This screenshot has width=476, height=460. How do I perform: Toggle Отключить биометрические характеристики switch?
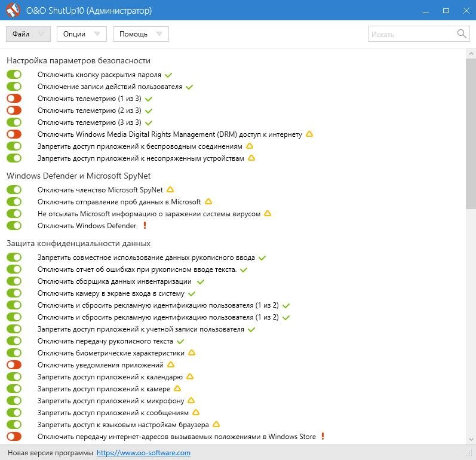pyautogui.click(x=14, y=353)
